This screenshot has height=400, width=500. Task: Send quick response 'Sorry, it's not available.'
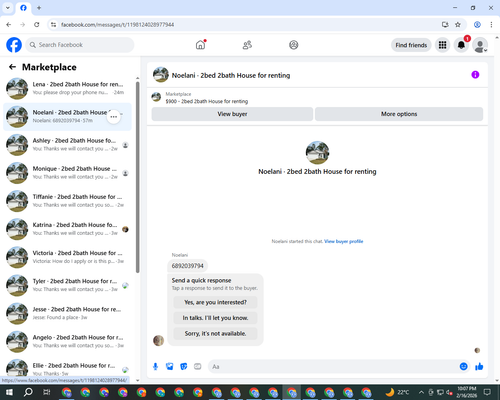(x=215, y=334)
